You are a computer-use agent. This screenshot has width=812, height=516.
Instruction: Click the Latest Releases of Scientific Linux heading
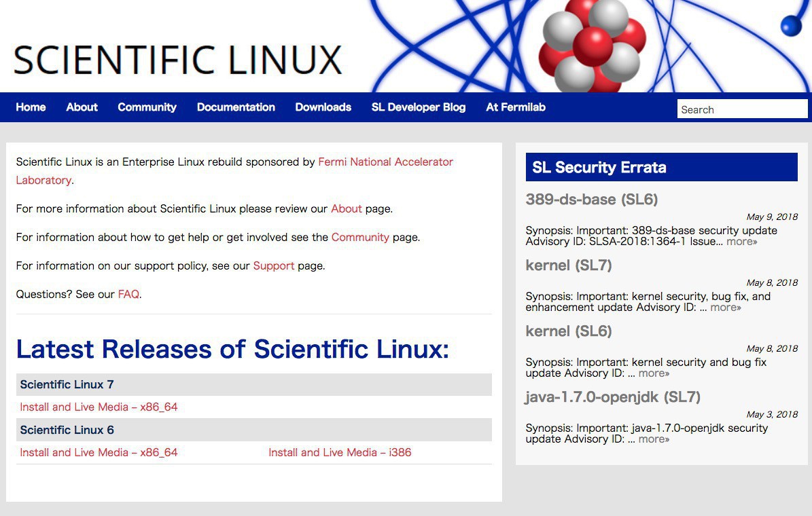point(232,349)
